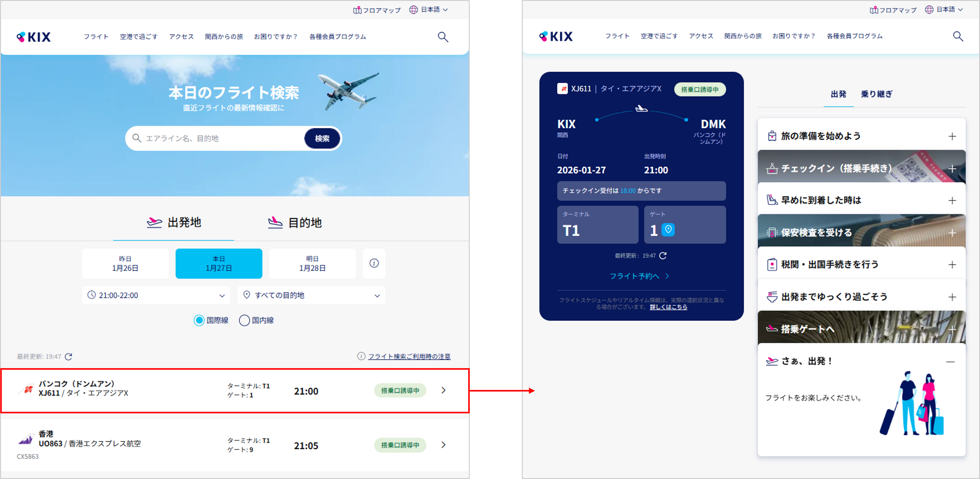Click the gate 1 map pin icon
The width and height of the screenshot is (980, 479).
668,230
